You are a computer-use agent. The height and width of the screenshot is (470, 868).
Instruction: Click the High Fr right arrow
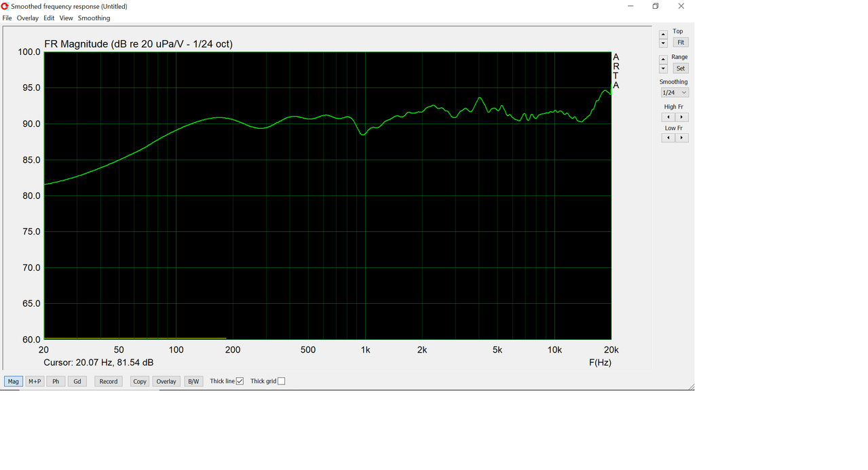pos(682,117)
